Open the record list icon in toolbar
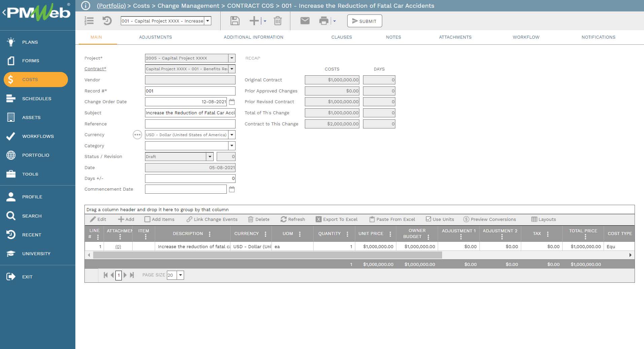Image resolution: width=644 pixels, height=349 pixels. (89, 21)
